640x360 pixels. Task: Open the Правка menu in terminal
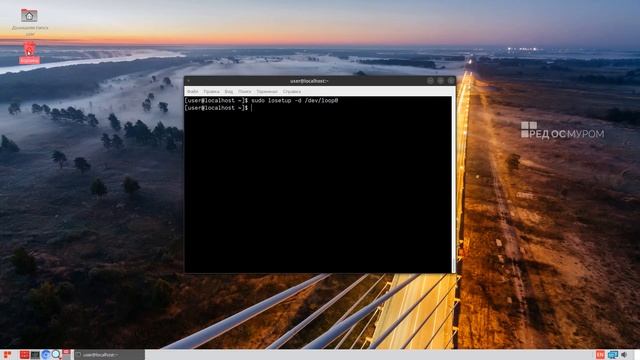click(x=211, y=91)
